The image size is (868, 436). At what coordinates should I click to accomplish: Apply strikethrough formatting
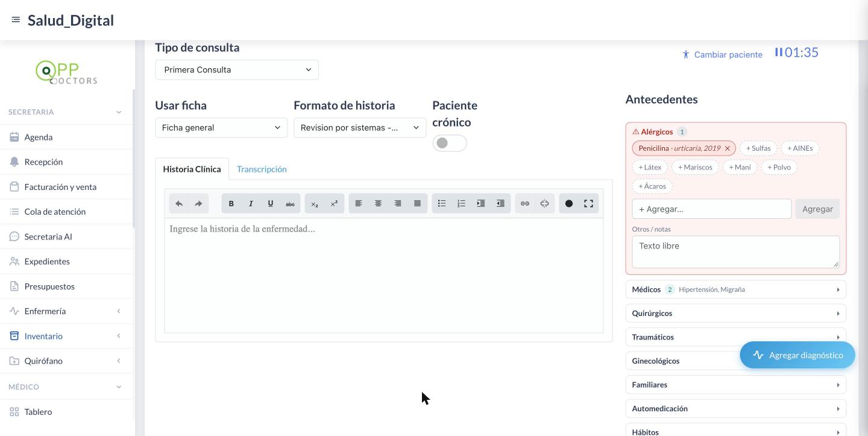click(x=290, y=204)
